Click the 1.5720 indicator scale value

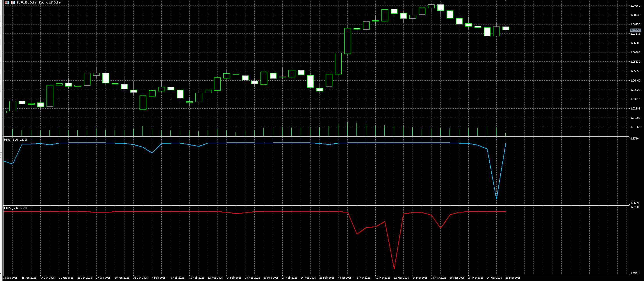coord(634,207)
